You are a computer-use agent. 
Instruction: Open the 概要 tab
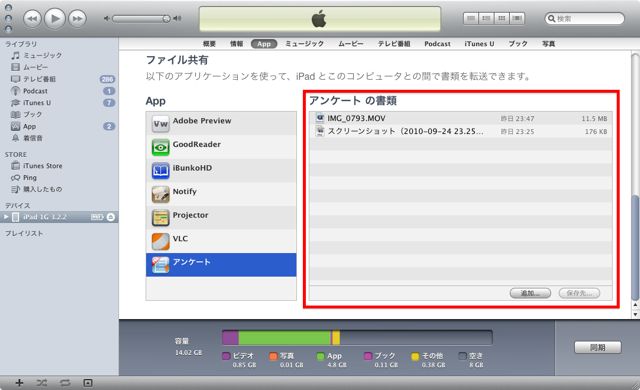click(x=209, y=44)
